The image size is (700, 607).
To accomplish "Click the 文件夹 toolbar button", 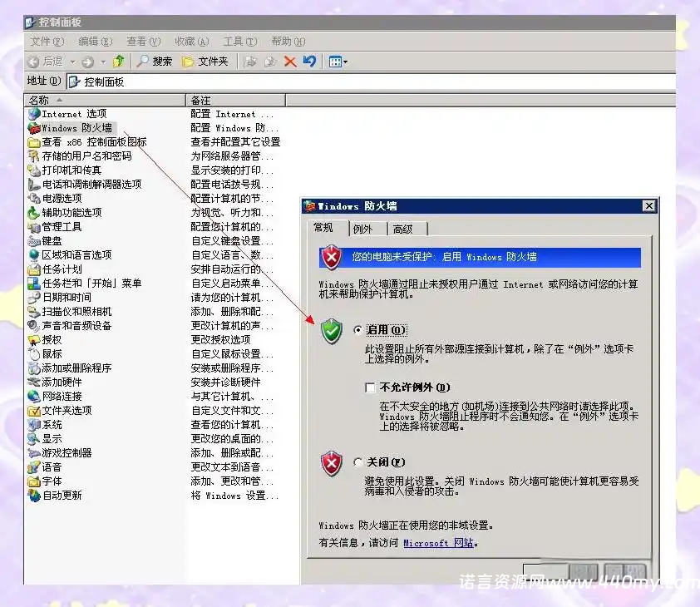I will [205, 62].
